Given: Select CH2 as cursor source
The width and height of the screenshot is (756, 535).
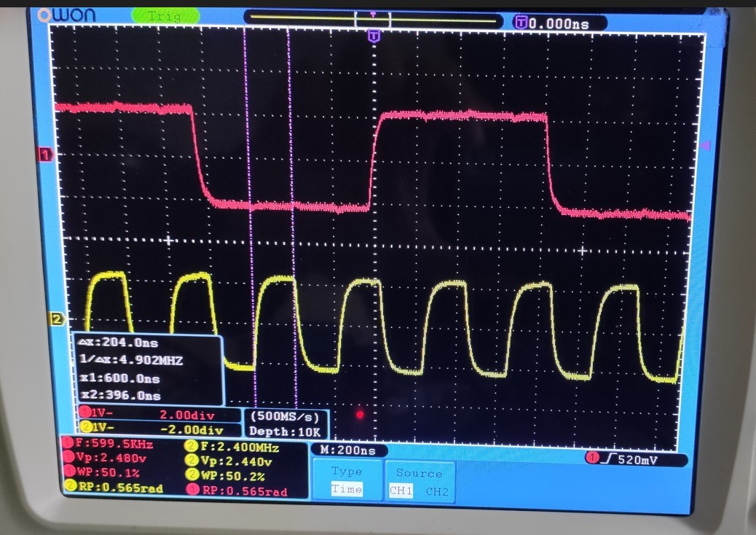Looking at the screenshot, I should point(437,491).
